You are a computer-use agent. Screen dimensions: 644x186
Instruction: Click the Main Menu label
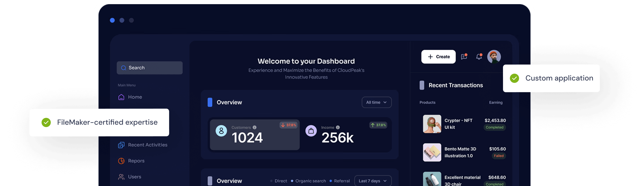(x=127, y=85)
